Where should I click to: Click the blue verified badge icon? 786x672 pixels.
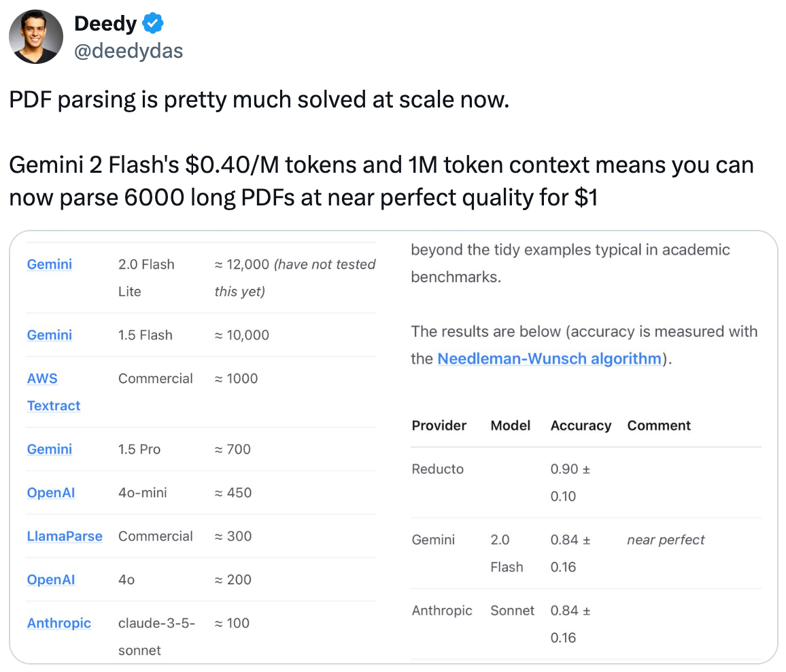pos(153,24)
